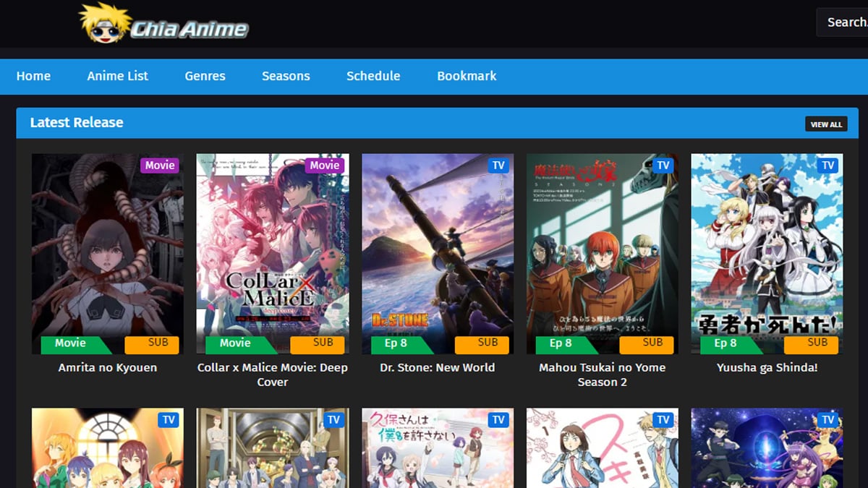The height and width of the screenshot is (488, 868).
Task: Open the Seasons menu
Action: [x=286, y=76]
